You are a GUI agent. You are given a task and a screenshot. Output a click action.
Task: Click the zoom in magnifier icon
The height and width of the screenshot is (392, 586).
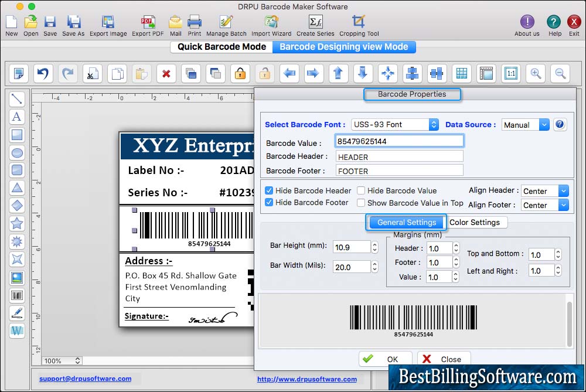[x=536, y=73]
